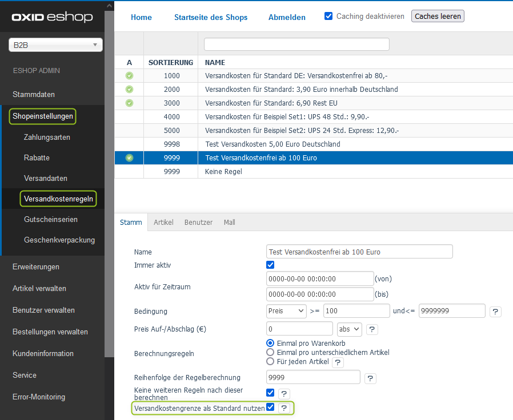Select Einmal pro unterschiedlichem Artikel option
The height and width of the screenshot is (420, 513).
270,352
